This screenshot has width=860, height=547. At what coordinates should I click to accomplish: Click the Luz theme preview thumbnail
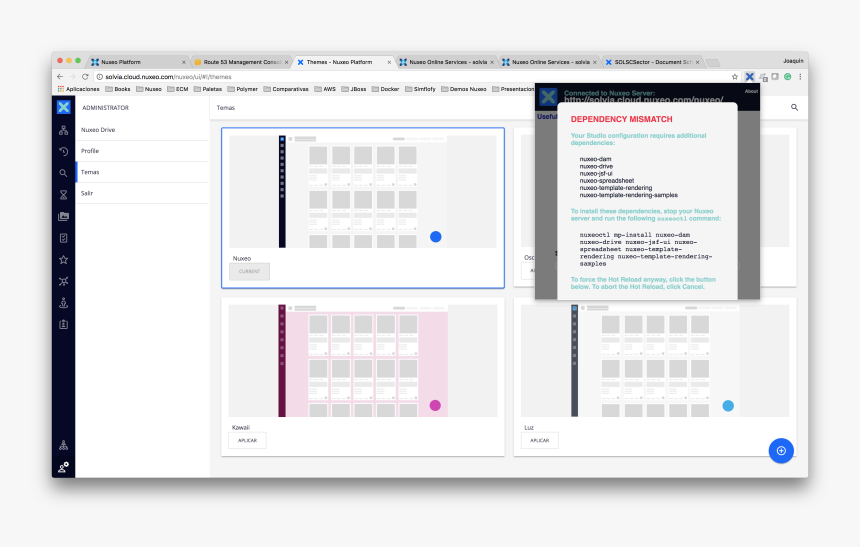click(655, 360)
